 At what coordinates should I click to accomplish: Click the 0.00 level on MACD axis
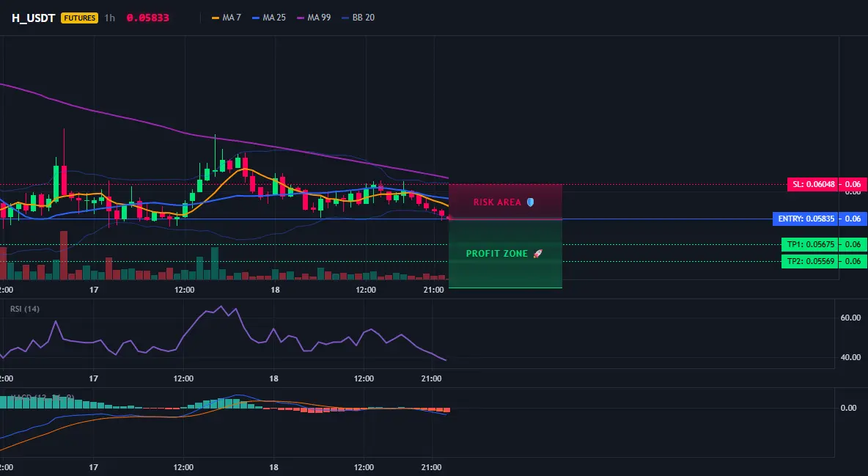point(849,408)
